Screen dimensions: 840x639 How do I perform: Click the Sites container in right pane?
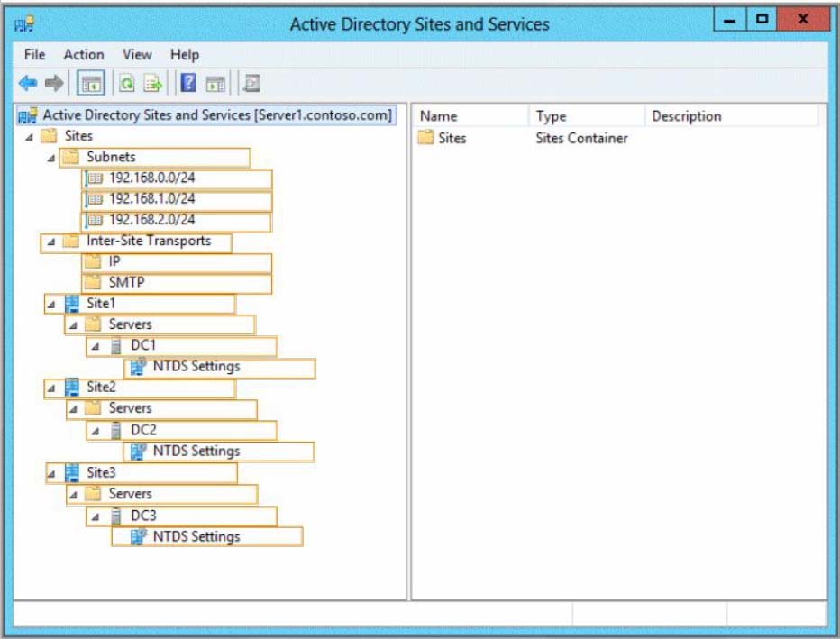[x=452, y=139]
